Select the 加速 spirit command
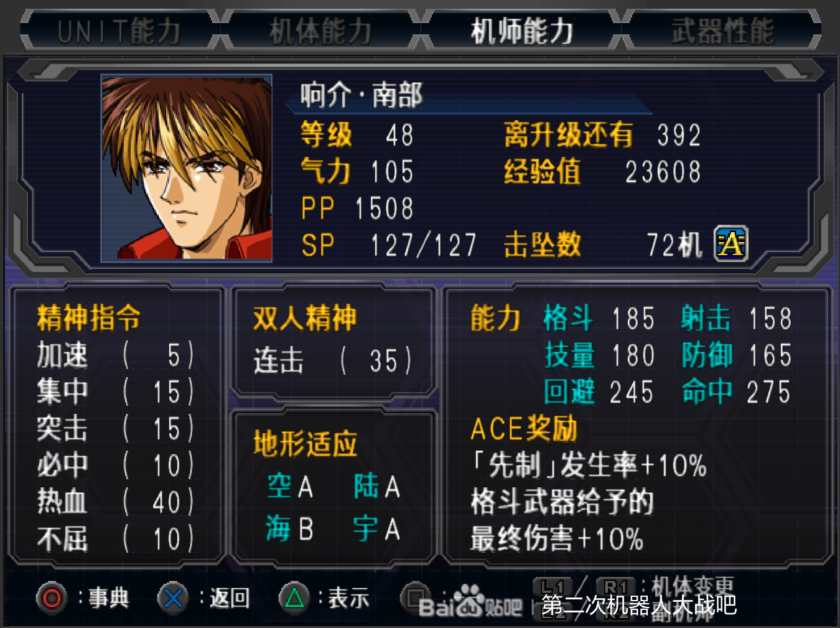Screen dimensions: 840x628 [x=116, y=355]
